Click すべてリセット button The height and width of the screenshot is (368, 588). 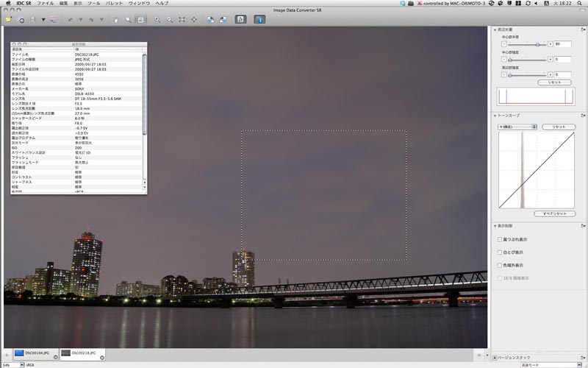(x=555, y=213)
